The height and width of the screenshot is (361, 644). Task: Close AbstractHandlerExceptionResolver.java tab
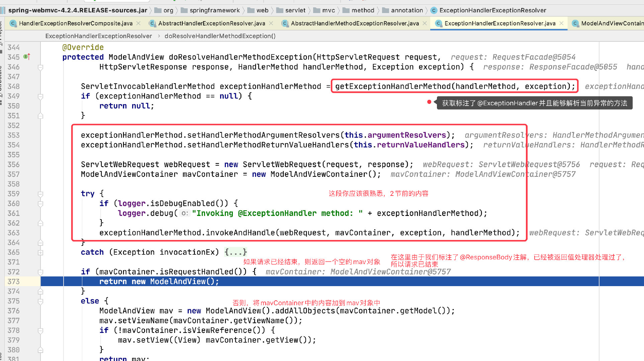point(271,23)
